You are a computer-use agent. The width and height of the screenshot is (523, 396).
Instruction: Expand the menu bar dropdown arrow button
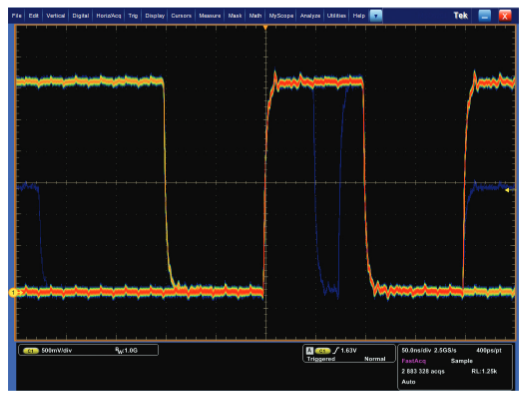(376, 16)
